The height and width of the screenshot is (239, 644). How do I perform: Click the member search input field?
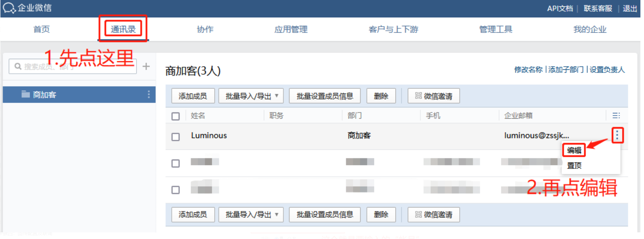coord(72,66)
